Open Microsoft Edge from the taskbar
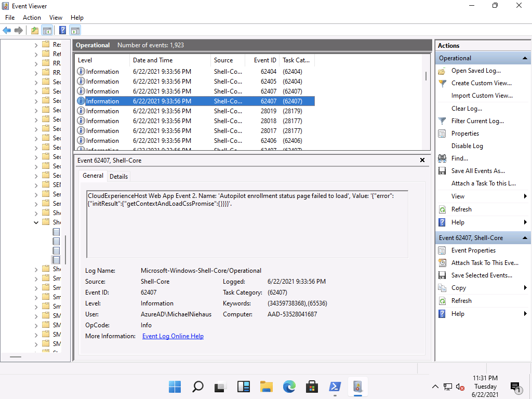The width and height of the screenshot is (532, 399). pyautogui.click(x=289, y=387)
